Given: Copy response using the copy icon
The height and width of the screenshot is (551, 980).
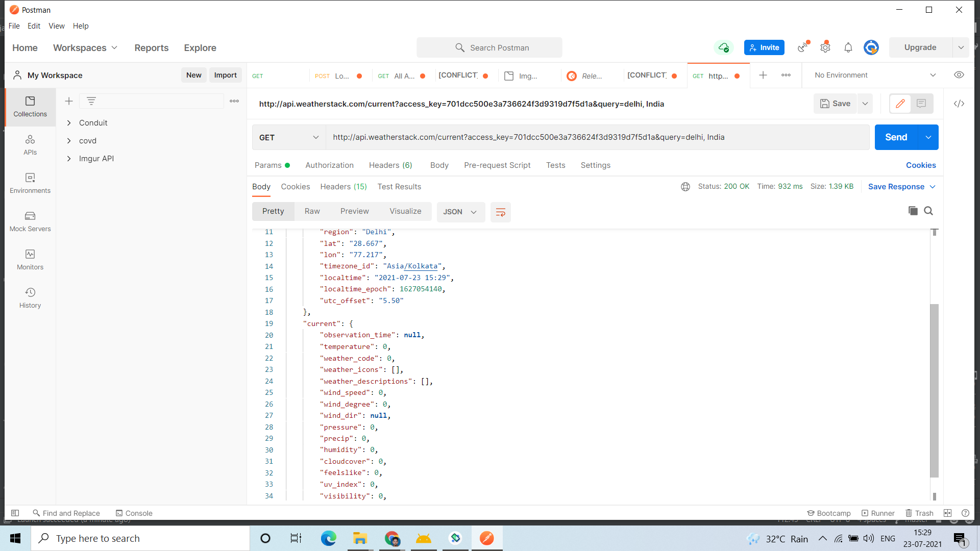Looking at the screenshot, I should tap(913, 211).
